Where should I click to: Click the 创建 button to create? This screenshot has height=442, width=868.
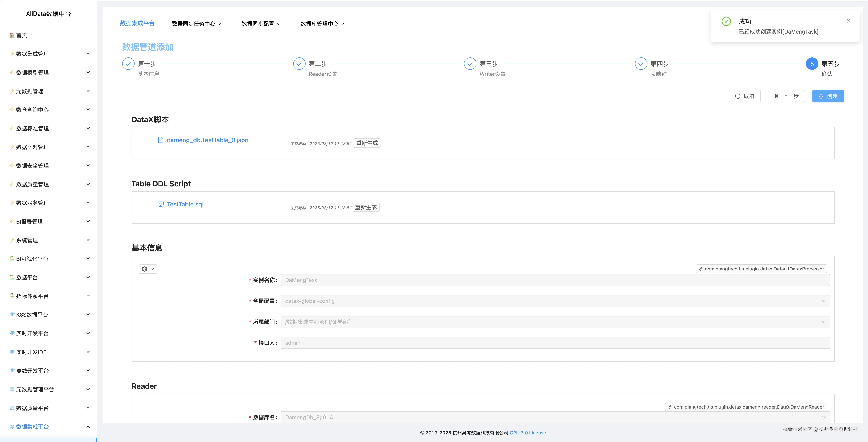point(828,96)
